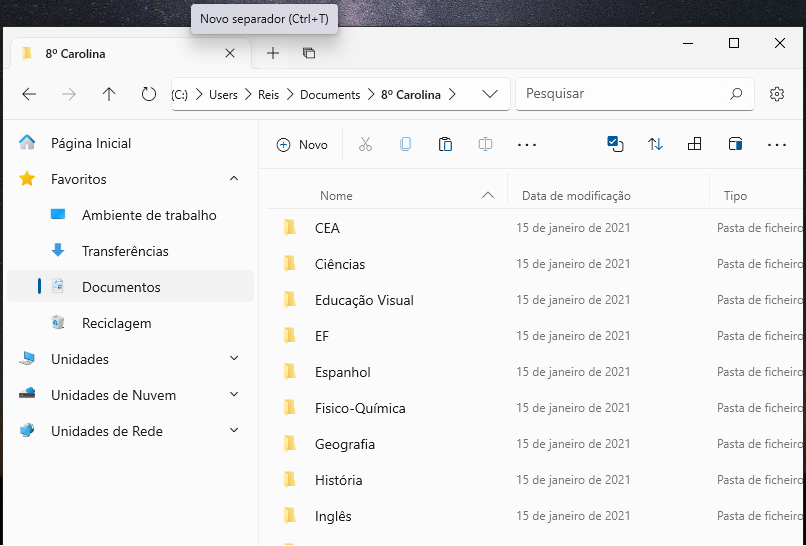Select the Geografia folder
Screen dimensions: 806x546
(536, 444)
